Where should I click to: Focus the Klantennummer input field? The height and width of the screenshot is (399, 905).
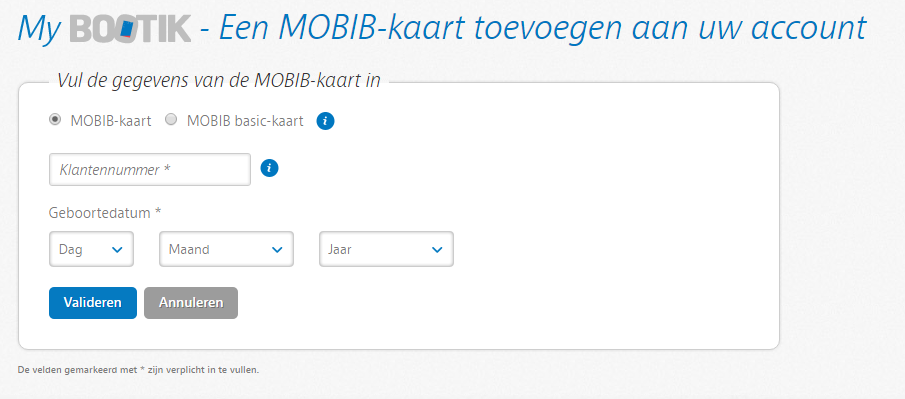click(150, 169)
